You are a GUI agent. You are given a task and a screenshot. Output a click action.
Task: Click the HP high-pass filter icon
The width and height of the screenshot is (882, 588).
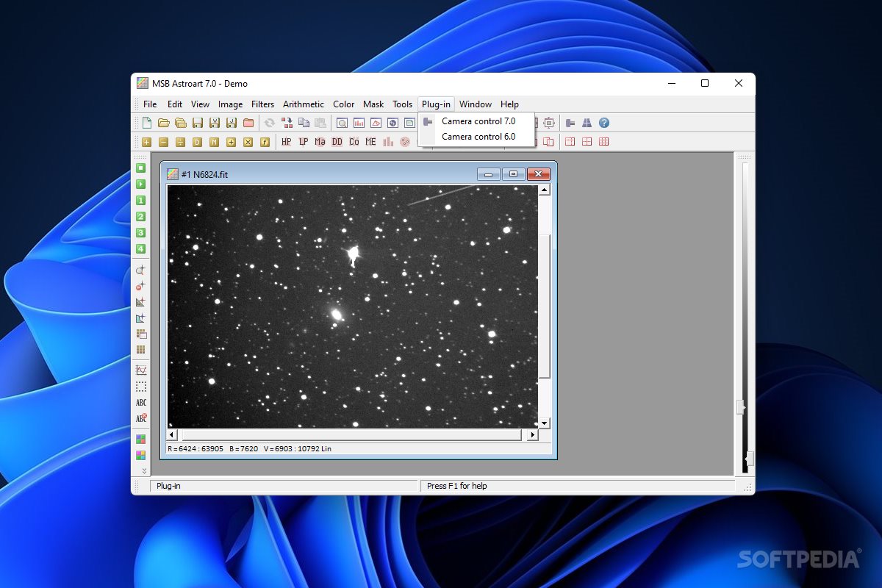pos(287,142)
